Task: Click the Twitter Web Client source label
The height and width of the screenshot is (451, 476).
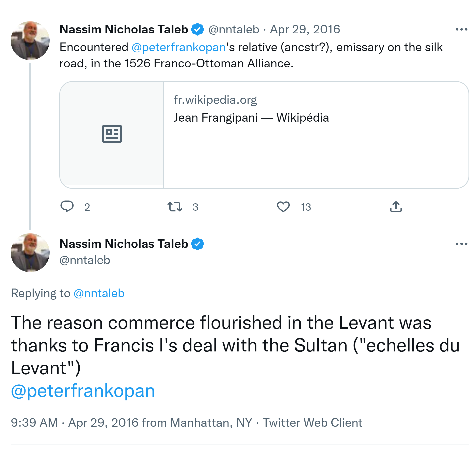Action: 312,423
